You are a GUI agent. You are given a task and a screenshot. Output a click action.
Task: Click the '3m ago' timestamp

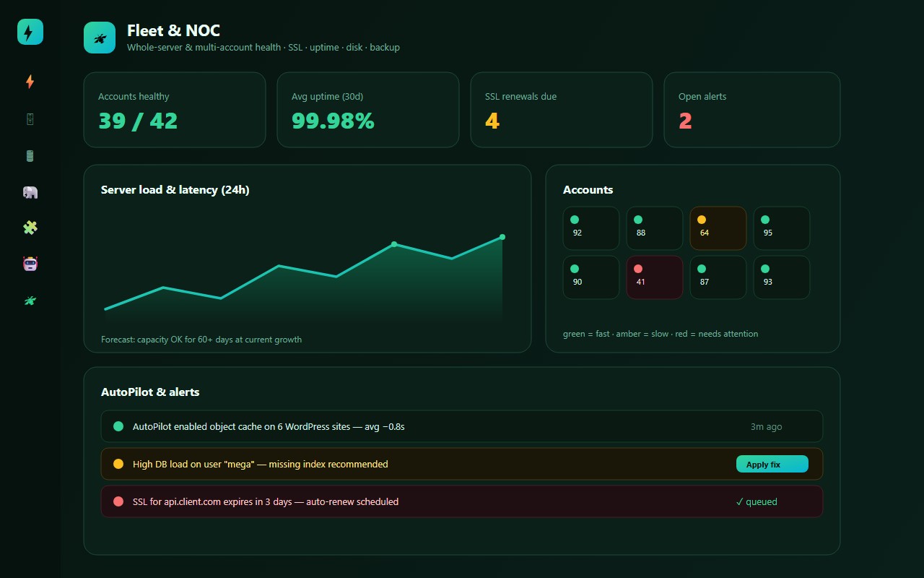(x=766, y=426)
